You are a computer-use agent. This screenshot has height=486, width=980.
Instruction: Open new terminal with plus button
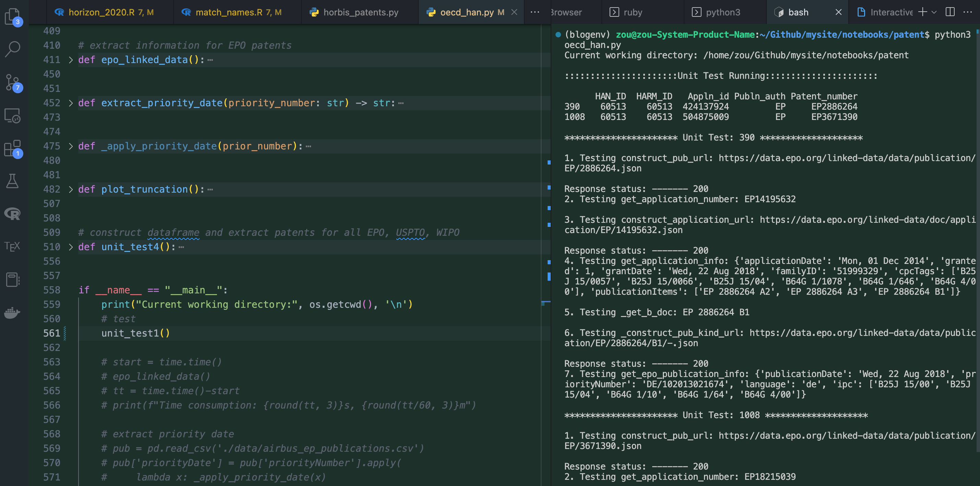(x=922, y=12)
